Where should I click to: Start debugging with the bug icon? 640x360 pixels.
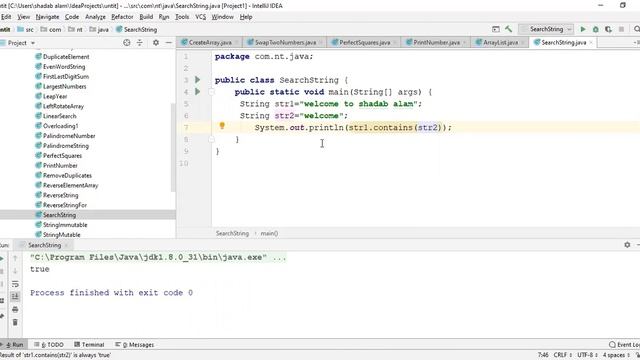[x=596, y=29]
